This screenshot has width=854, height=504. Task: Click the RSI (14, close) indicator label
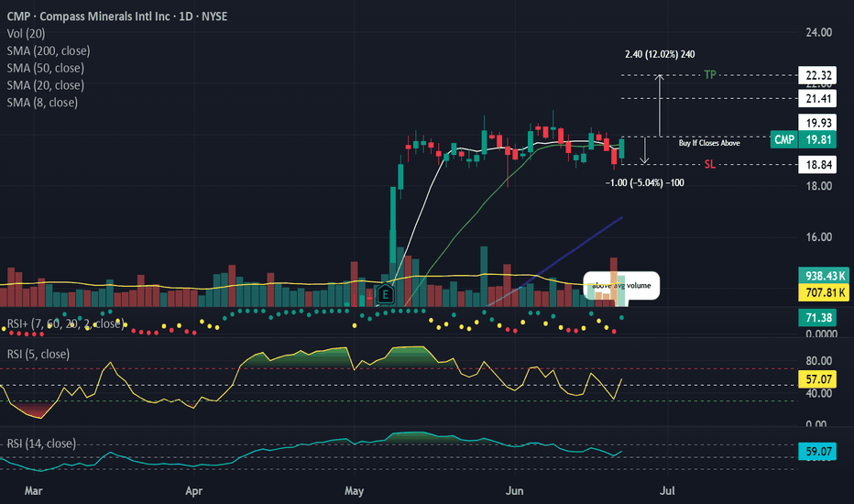pos(41,444)
